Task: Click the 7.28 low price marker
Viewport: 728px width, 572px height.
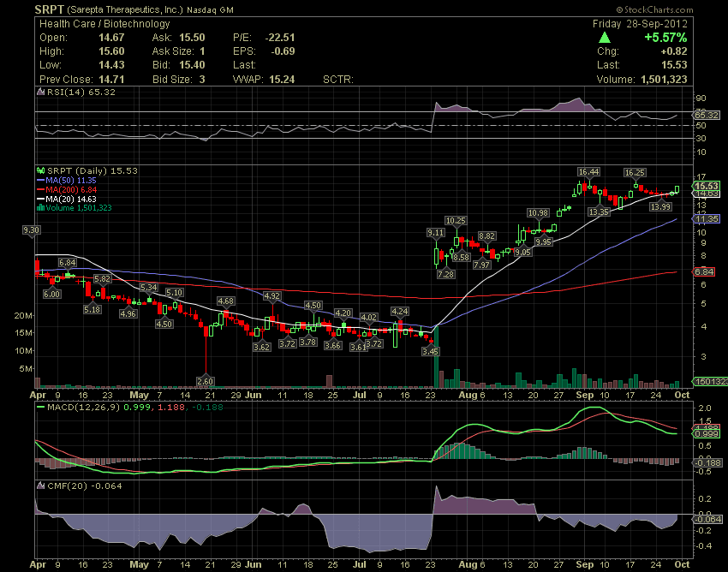Action: click(x=445, y=274)
